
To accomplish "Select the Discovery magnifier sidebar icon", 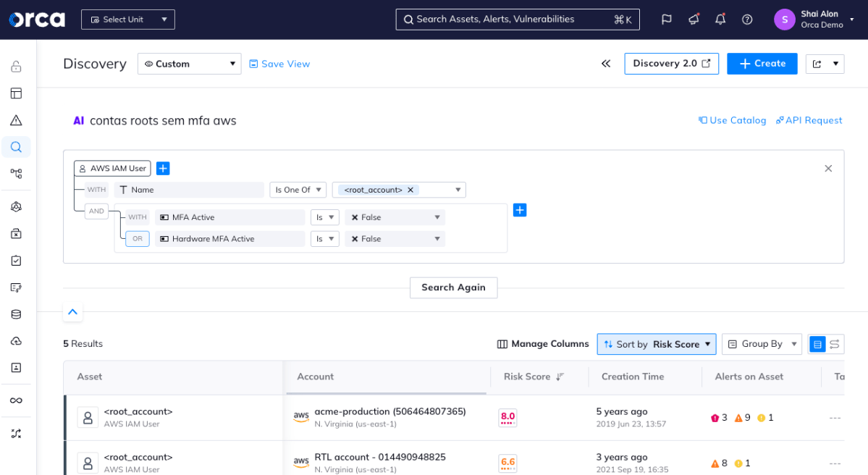I will coord(16,147).
